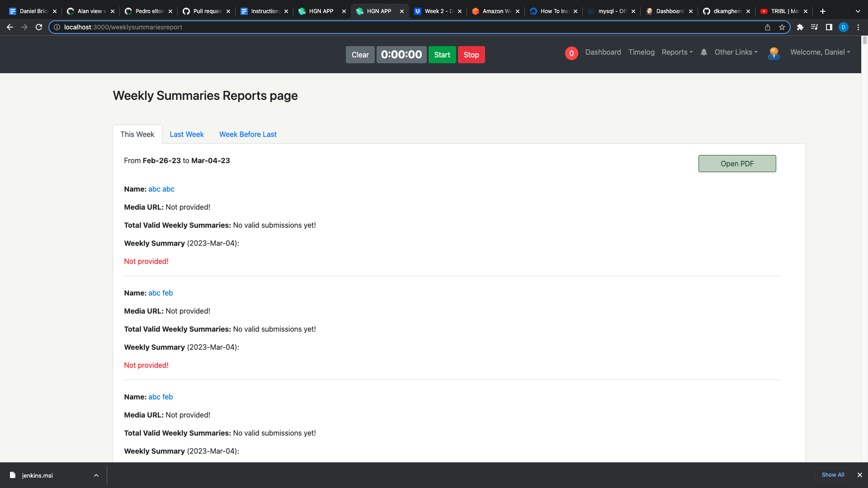Open the tab search chevron
The width and height of the screenshot is (868, 488).
(x=858, y=11)
